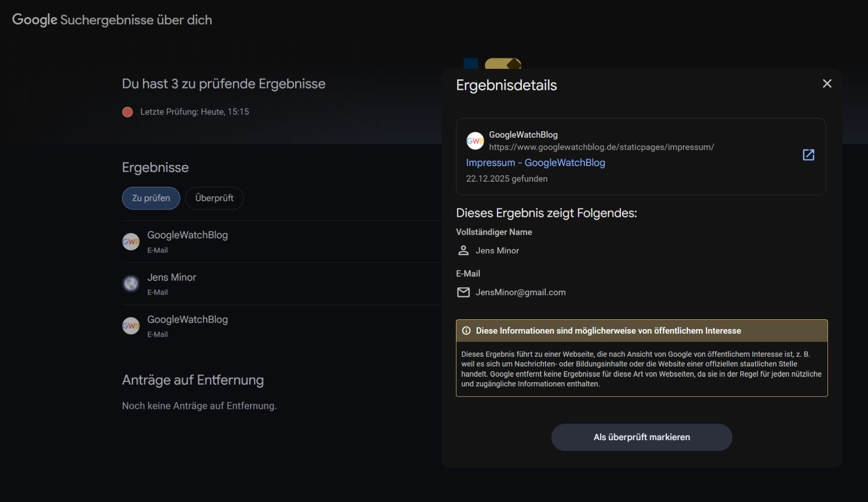Click the last GoogleWatchBlog result's GWB icon
This screenshot has height=502, width=868.
coord(131,326)
